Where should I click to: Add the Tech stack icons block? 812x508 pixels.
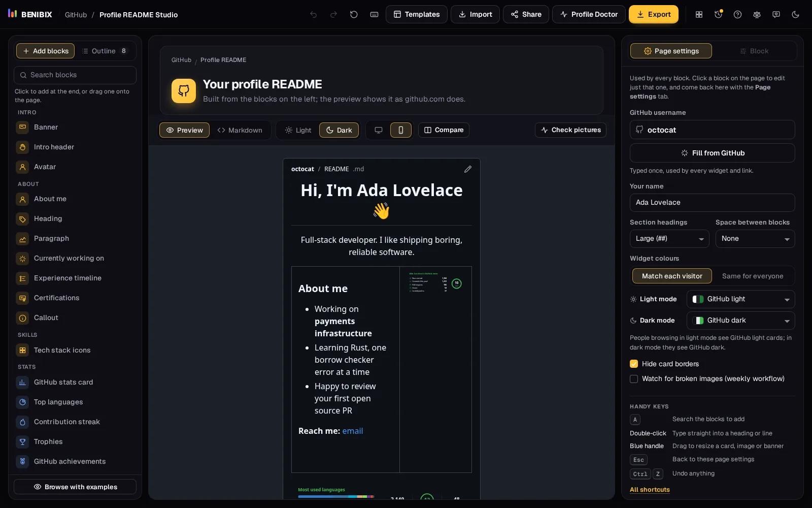[x=75, y=350]
